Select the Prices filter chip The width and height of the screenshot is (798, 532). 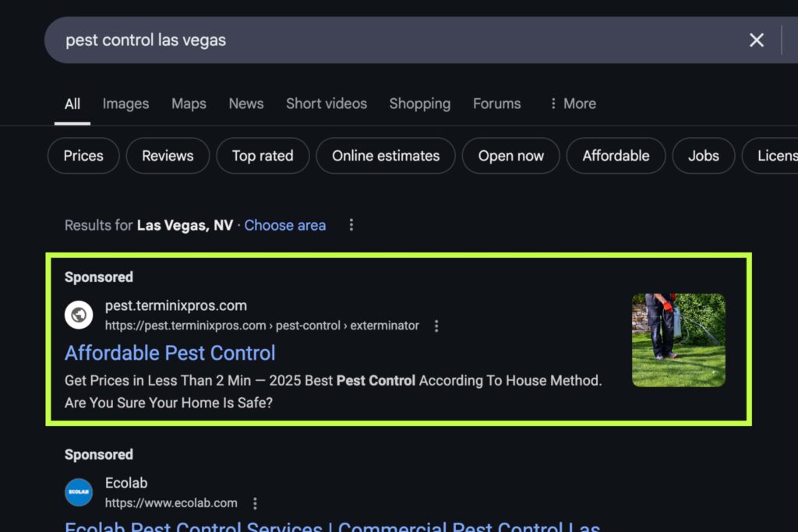click(83, 156)
